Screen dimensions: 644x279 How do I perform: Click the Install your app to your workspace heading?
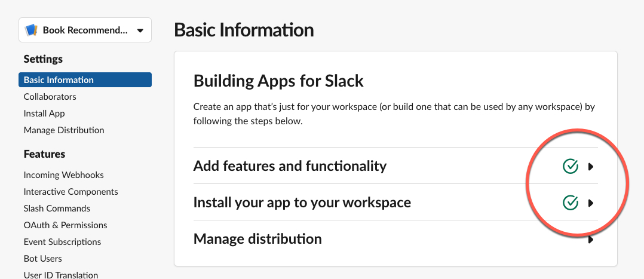[302, 203]
